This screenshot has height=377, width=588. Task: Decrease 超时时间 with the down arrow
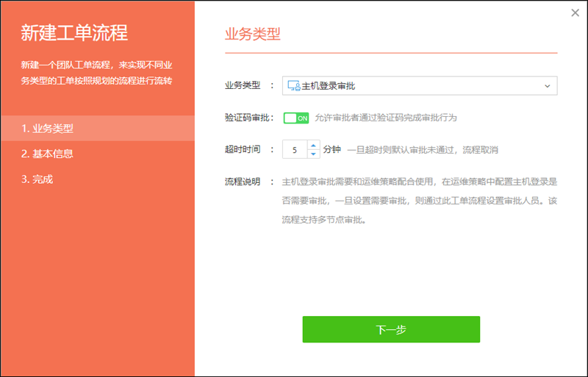pyautogui.click(x=313, y=154)
